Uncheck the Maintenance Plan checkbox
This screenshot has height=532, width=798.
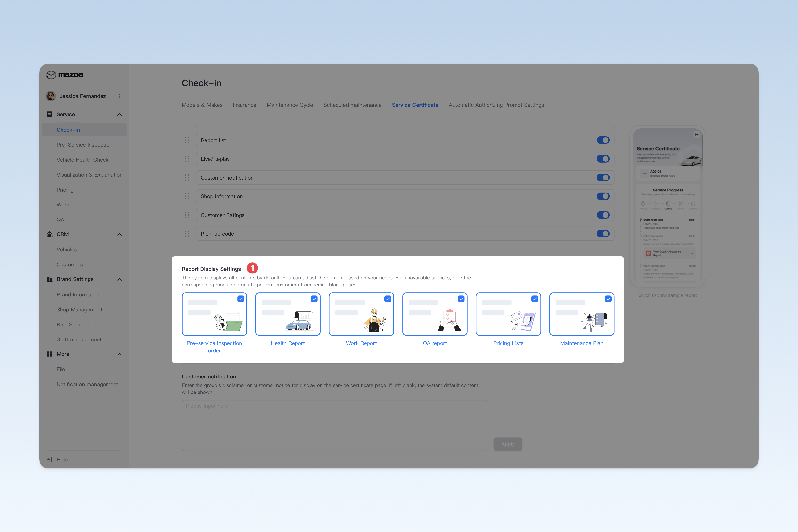coord(608,299)
